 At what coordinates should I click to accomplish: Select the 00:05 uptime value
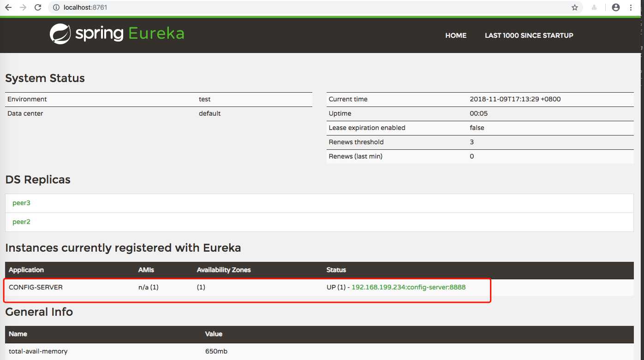479,113
